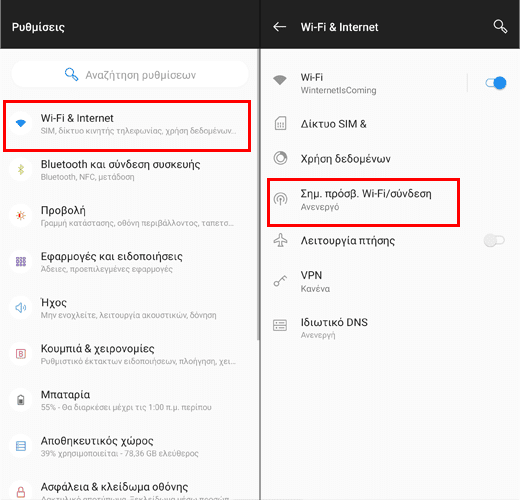Tap the Ιδιωτικό DNS icon

coord(280,325)
